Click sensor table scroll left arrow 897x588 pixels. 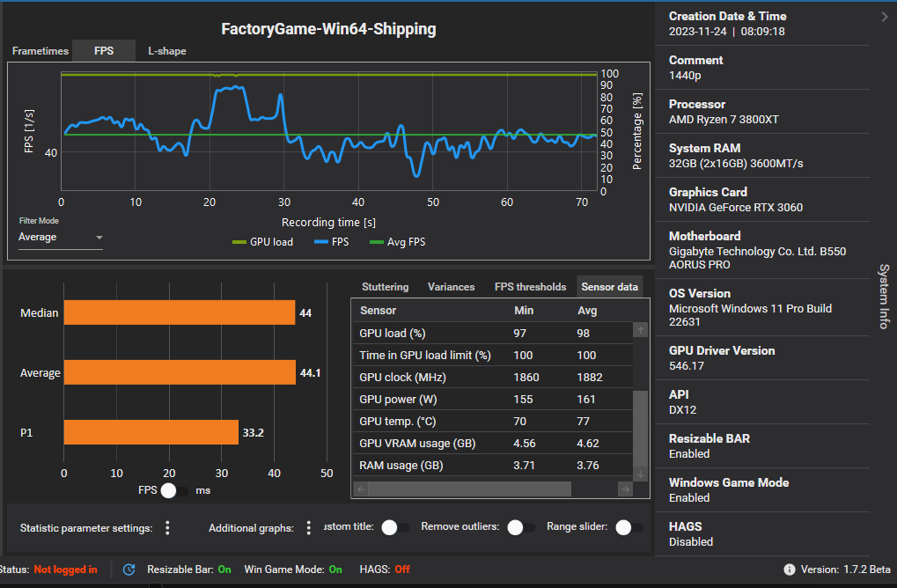(360, 489)
